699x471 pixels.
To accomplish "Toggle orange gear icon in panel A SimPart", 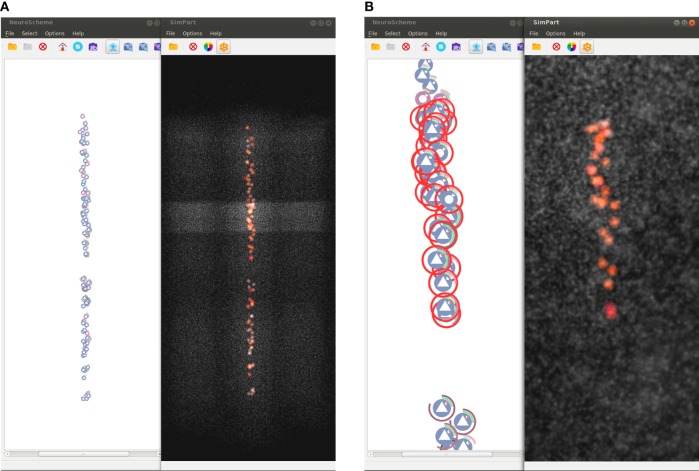I will click(224, 47).
